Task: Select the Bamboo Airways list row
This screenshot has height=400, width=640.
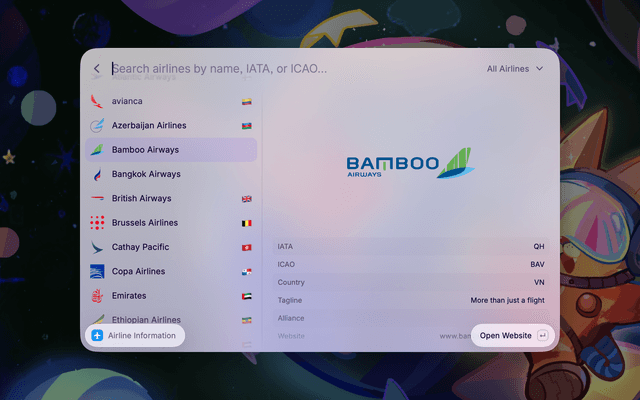Action: [x=171, y=150]
